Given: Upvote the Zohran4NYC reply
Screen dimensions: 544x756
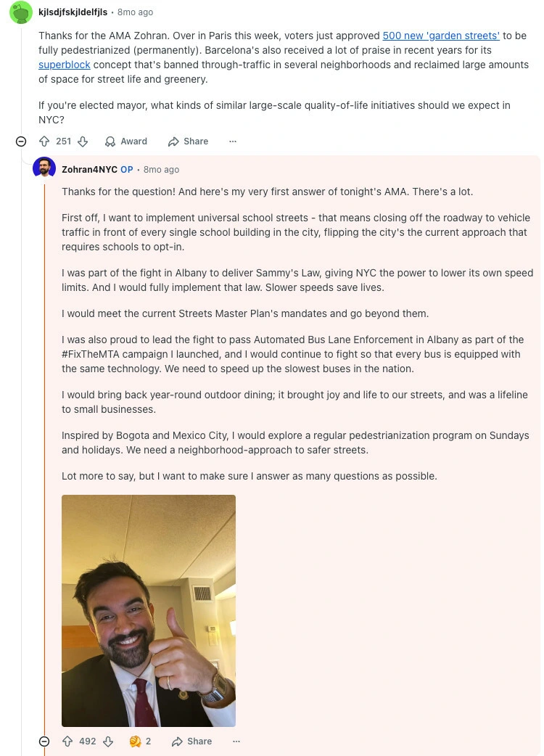Looking at the screenshot, I should [67, 741].
